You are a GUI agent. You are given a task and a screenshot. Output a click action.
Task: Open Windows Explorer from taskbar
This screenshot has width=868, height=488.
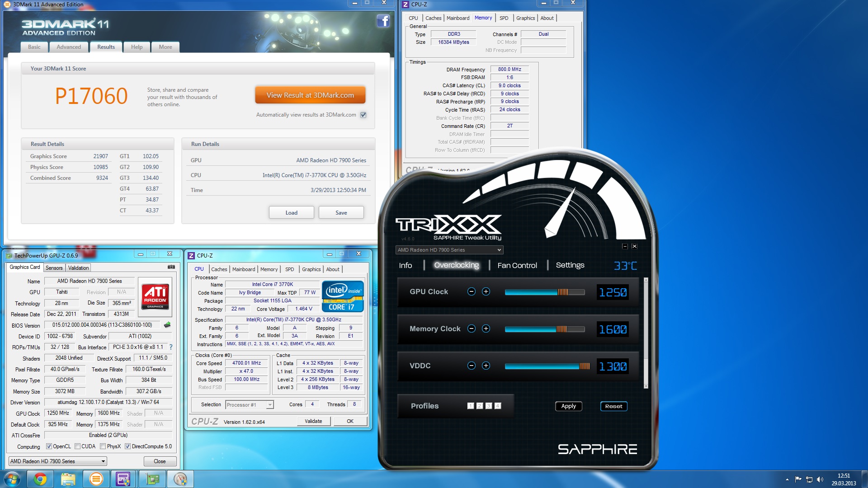[x=68, y=479]
